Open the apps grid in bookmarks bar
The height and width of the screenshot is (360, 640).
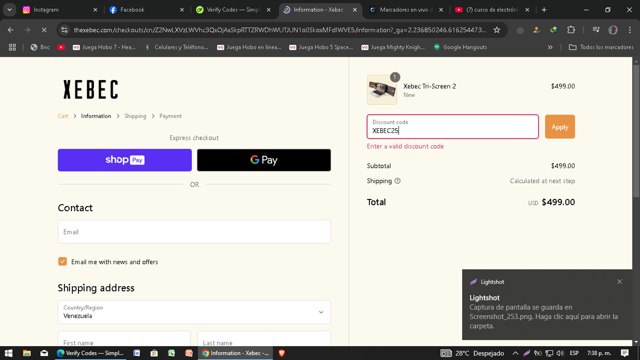pyautogui.click(x=12, y=47)
